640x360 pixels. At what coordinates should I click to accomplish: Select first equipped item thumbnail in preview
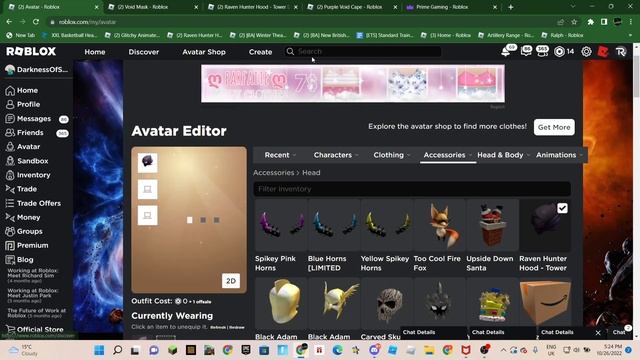pyautogui.click(x=147, y=162)
